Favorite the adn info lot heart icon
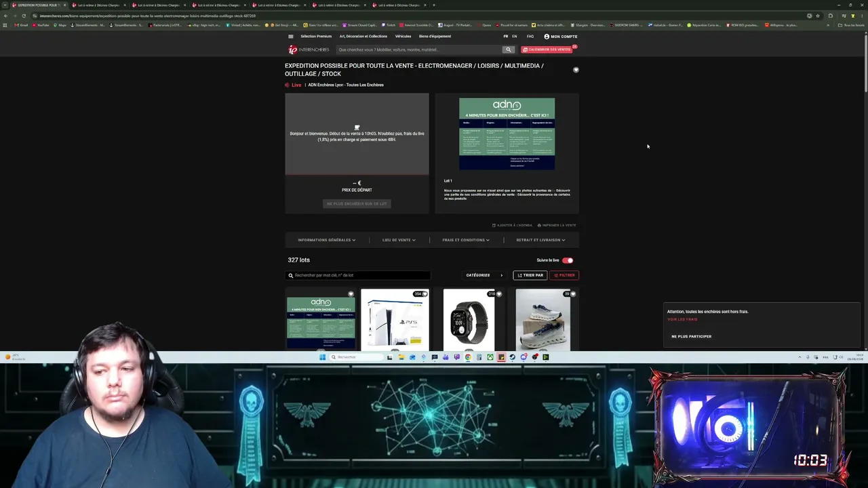 click(351, 294)
